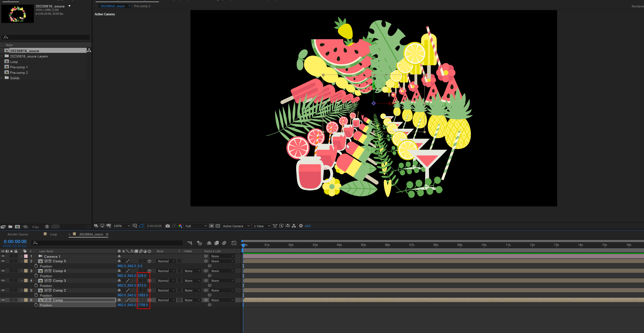
Task: Click the Pre-comp 2 breadcrumb link
Action: (x=142, y=6)
